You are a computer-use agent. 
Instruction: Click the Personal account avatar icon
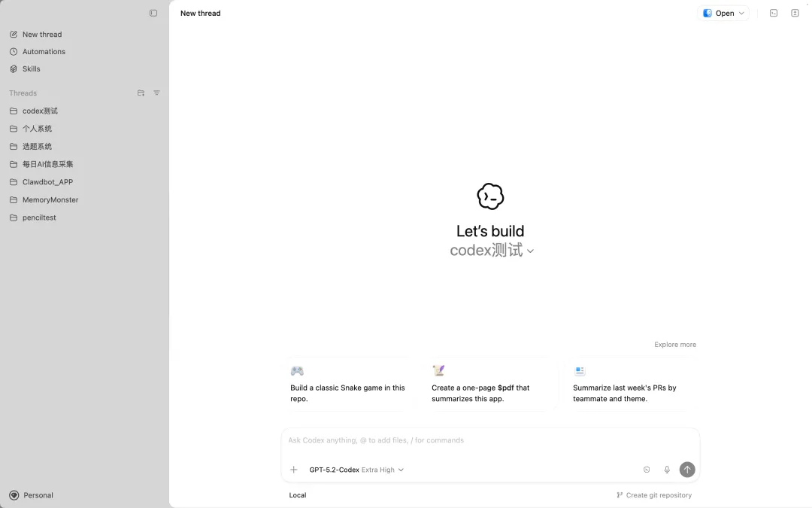tap(14, 495)
